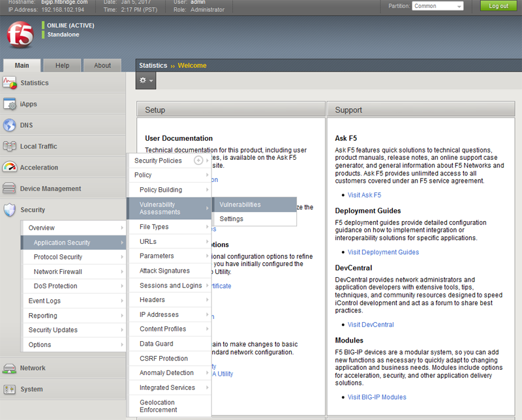Screen dimensions: 522x420
Task: Open the System sidebar icon
Action: pos(10,389)
